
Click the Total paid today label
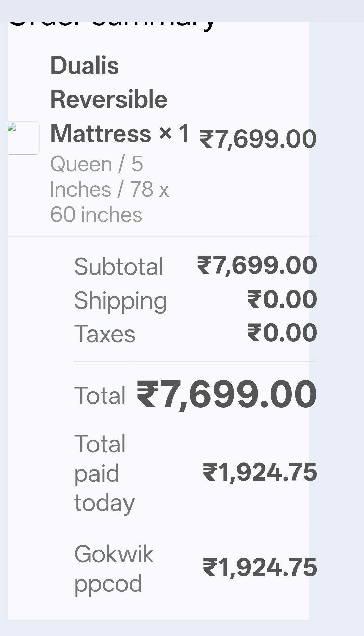pos(104,473)
